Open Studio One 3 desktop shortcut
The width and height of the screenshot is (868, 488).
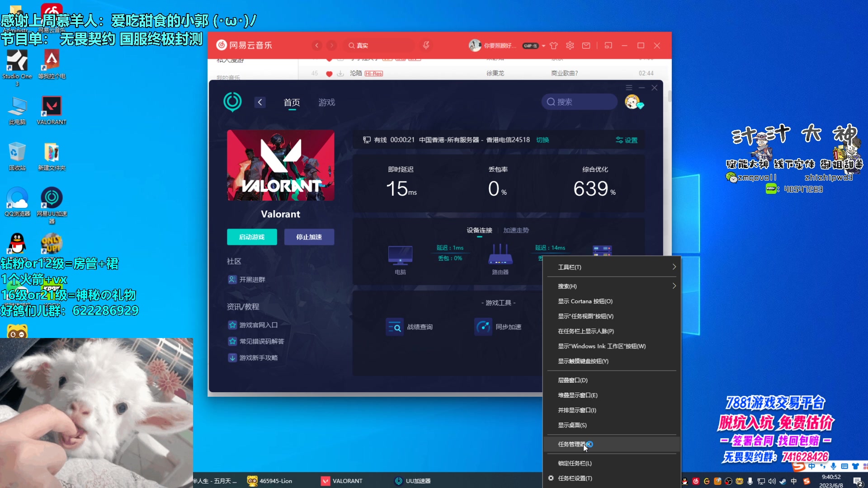point(17,68)
